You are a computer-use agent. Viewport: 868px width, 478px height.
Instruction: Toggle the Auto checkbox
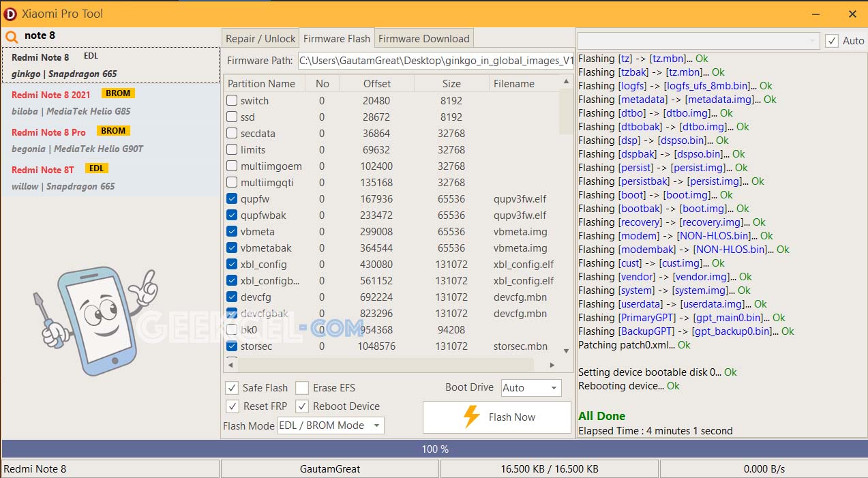pos(832,41)
